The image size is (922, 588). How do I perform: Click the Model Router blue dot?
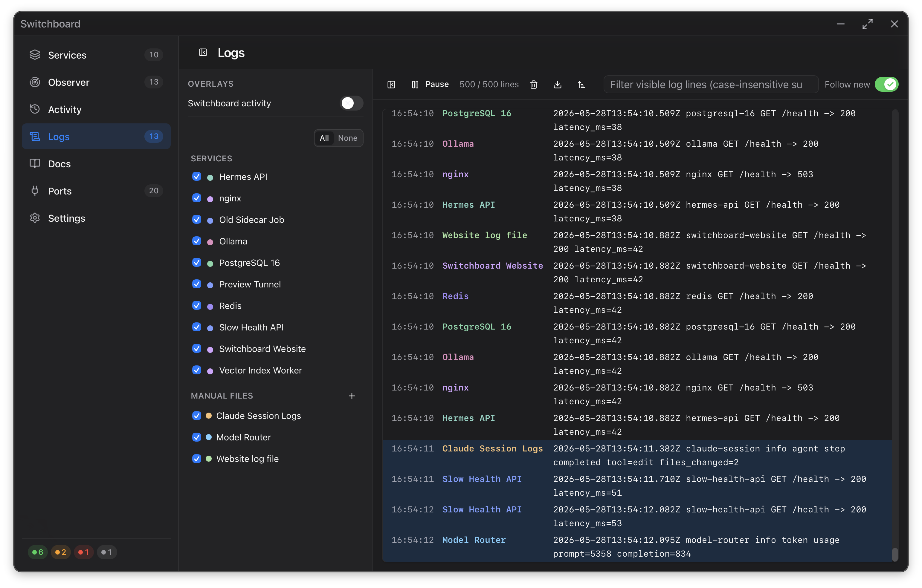pyautogui.click(x=209, y=437)
